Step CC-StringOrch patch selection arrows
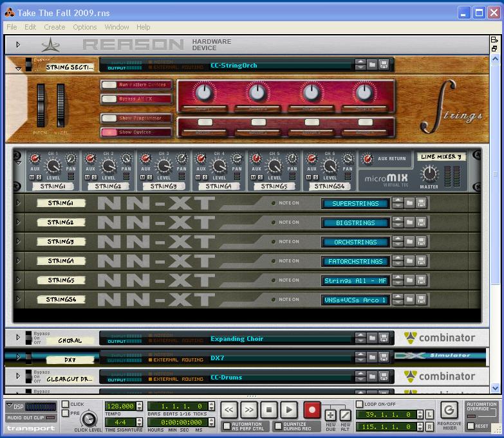Image resolution: width=504 pixels, height=438 pixels. (x=360, y=65)
